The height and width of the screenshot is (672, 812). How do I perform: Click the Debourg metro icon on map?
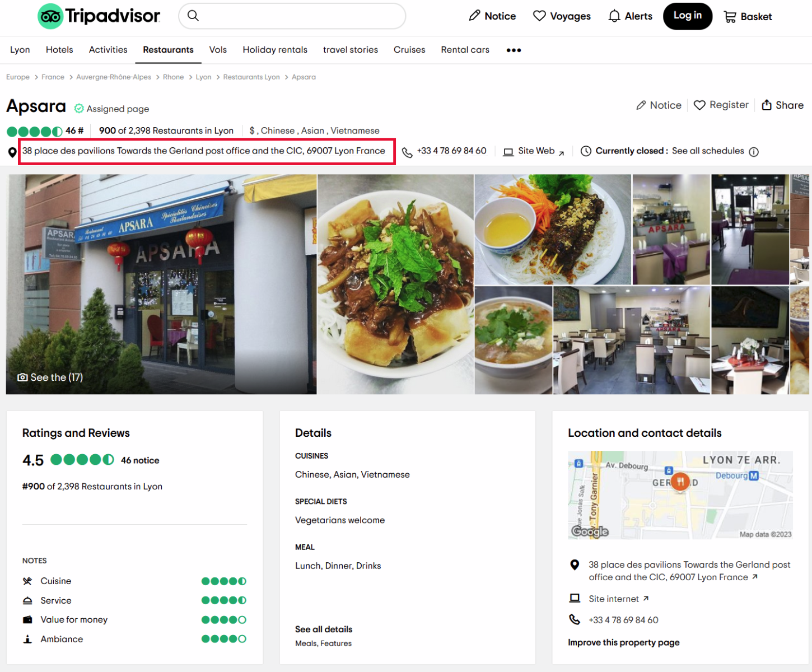(754, 475)
